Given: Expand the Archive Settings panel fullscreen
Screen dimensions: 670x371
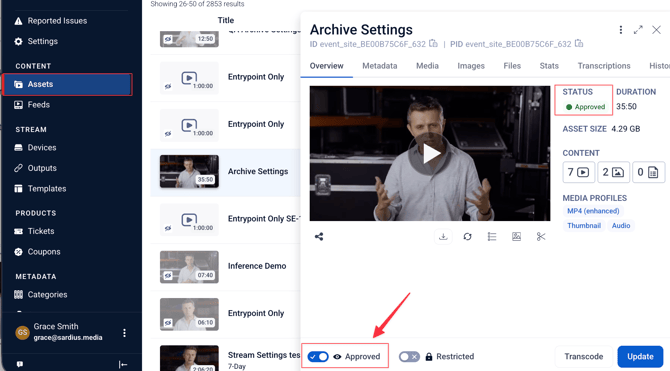Looking at the screenshot, I should click(x=638, y=30).
